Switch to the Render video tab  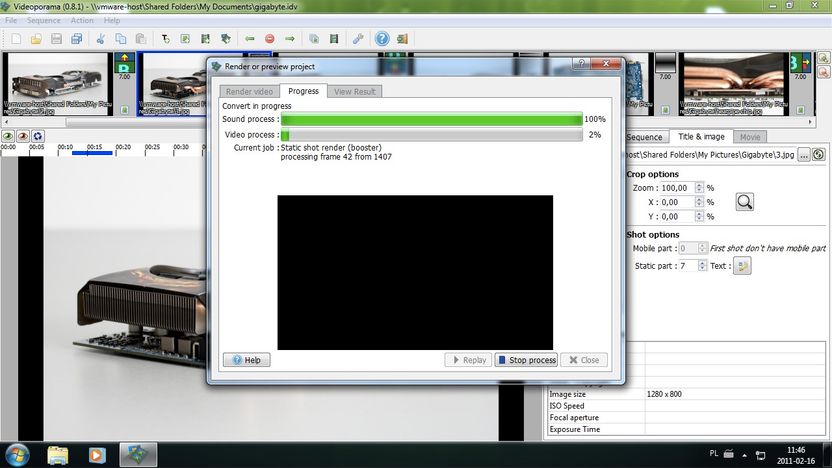[x=249, y=91]
